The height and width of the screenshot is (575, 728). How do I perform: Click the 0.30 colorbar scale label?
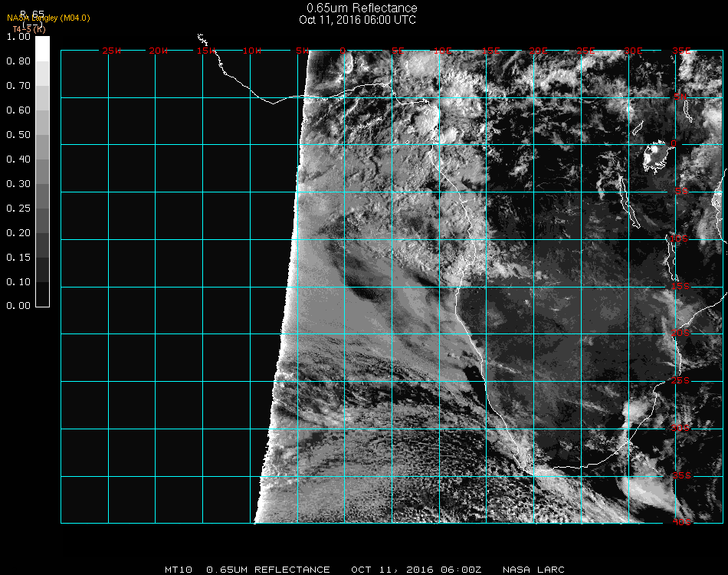click(x=18, y=184)
